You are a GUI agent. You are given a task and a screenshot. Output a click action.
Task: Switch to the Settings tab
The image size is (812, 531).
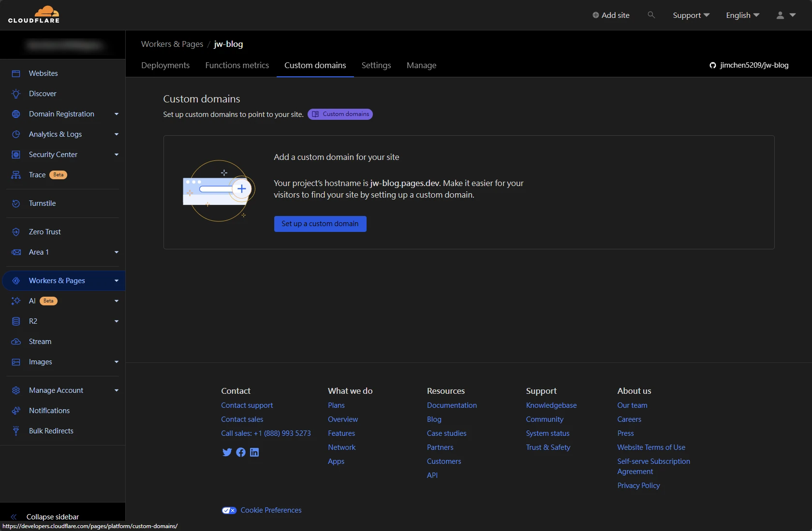pyautogui.click(x=376, y=65)
